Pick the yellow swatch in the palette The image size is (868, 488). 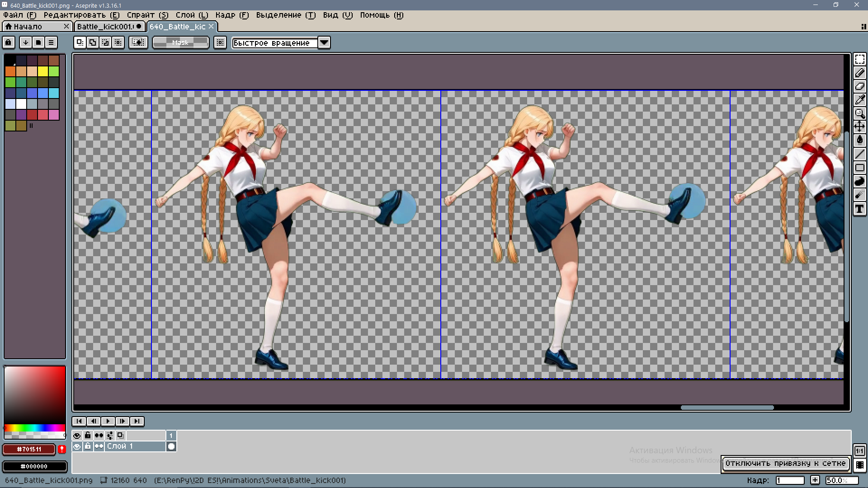tap(43, 71)
